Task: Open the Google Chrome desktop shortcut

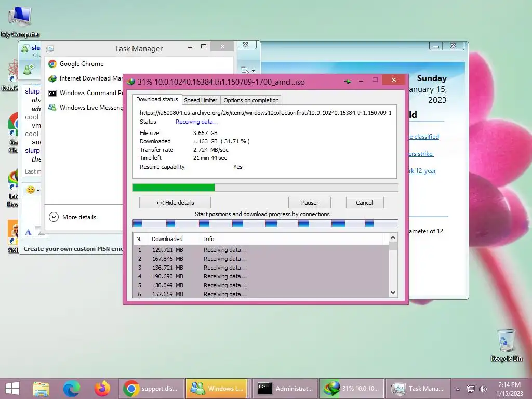Action: pyautogui.click(x=13, y=132)
